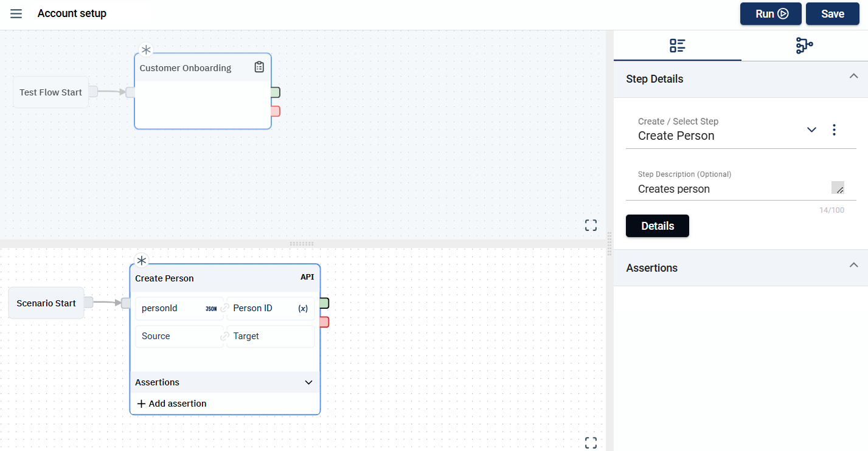Switch to the step details list tab
Screen dimensions: 868x451
677,46
